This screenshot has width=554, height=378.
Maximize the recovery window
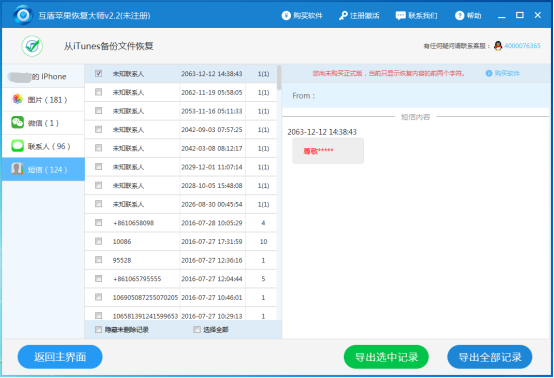point(519,15)
